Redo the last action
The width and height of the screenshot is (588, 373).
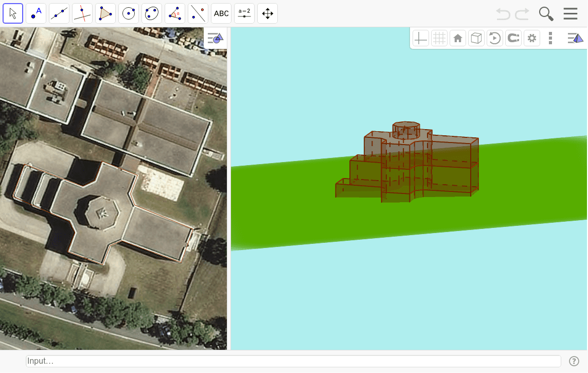click(x=522, y=14)
